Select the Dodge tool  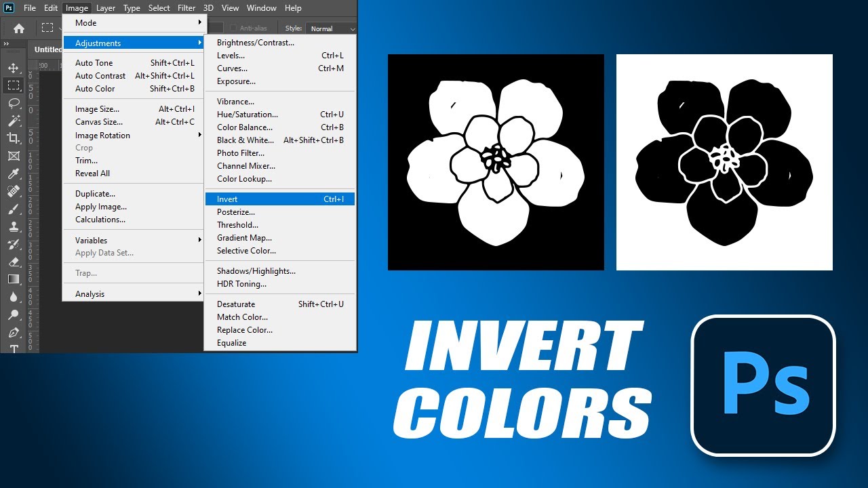tap(13, 314)
